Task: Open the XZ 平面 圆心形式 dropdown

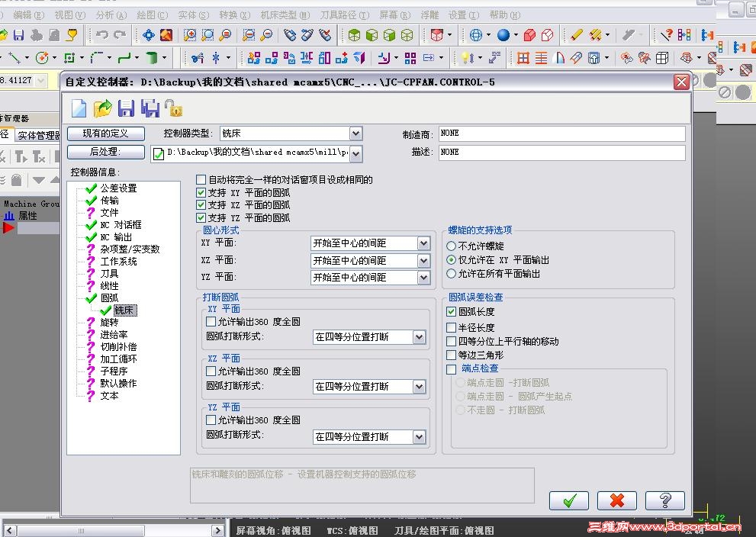Action: (x=423, y=261)
